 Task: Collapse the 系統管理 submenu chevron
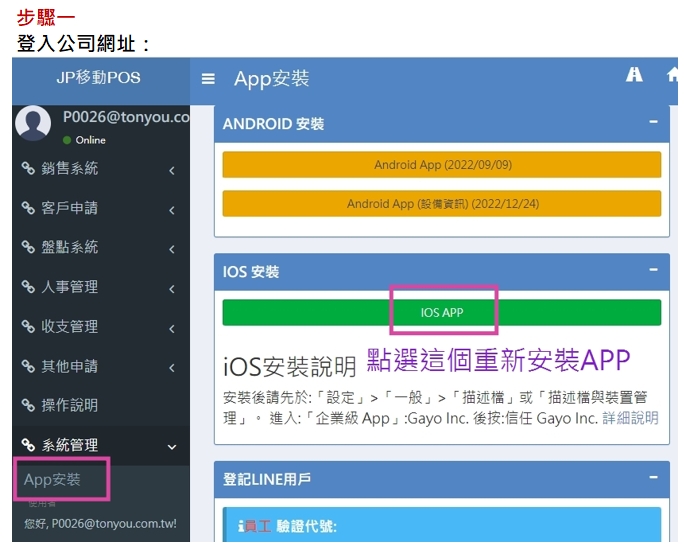click(172, 447)
